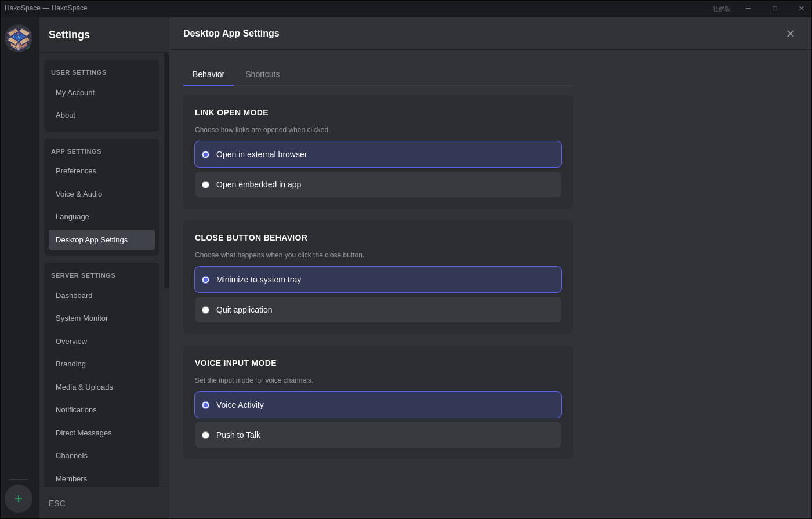Click ESC to exit settings
The height and width of the screenshot is (519, 812).
pos(57,503)
